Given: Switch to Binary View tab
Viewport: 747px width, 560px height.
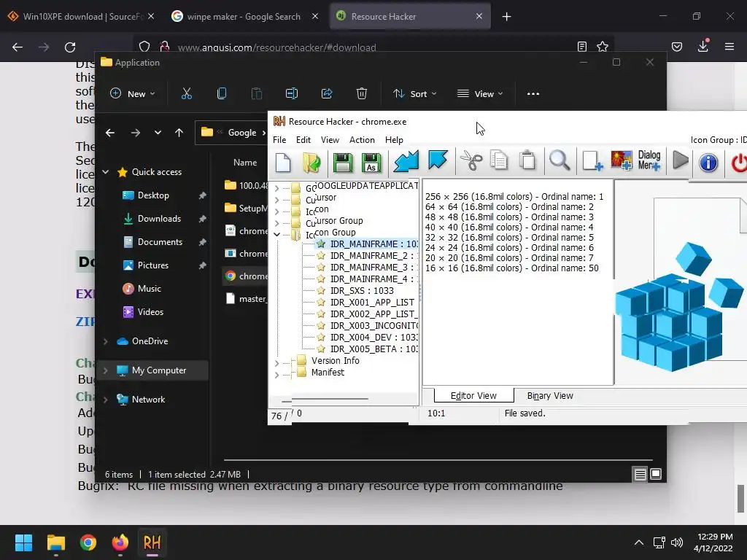Looking at the screenshot, I should (x=550, y=396).
